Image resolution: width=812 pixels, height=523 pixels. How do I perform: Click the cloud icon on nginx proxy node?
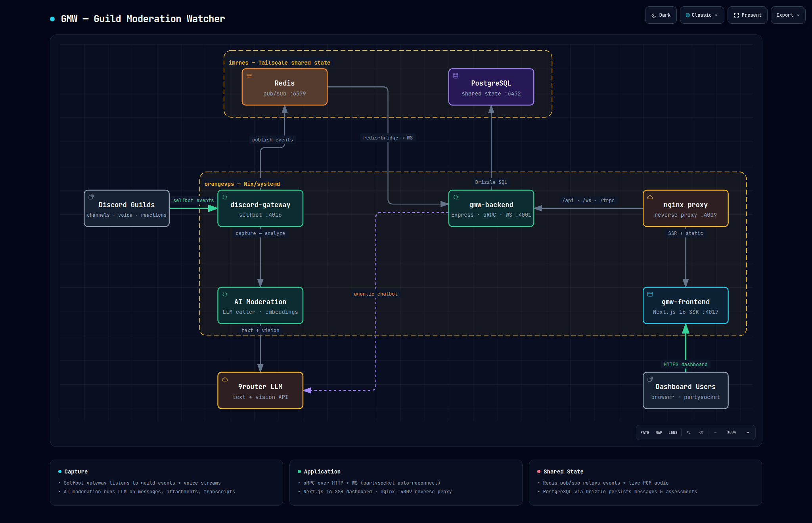pyautogui.click(x=650, y=197)
